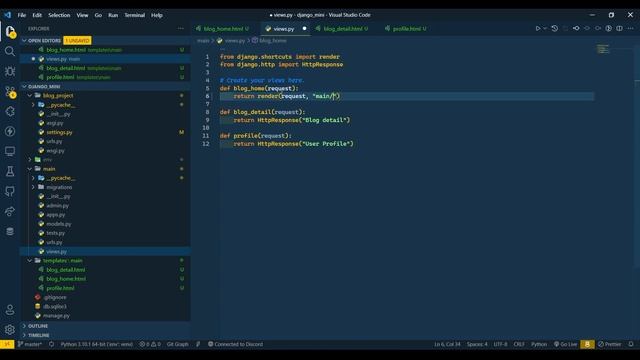Open the Testing beaker icon
This screenshot has width=640, height=360.
[x=10, y=171]
